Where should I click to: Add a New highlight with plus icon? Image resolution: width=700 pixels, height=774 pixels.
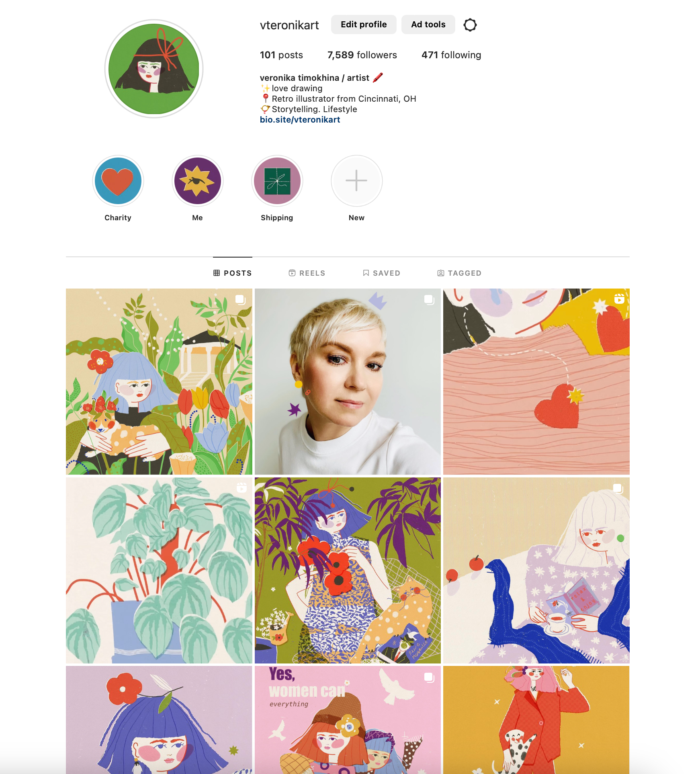pos(356,181)
